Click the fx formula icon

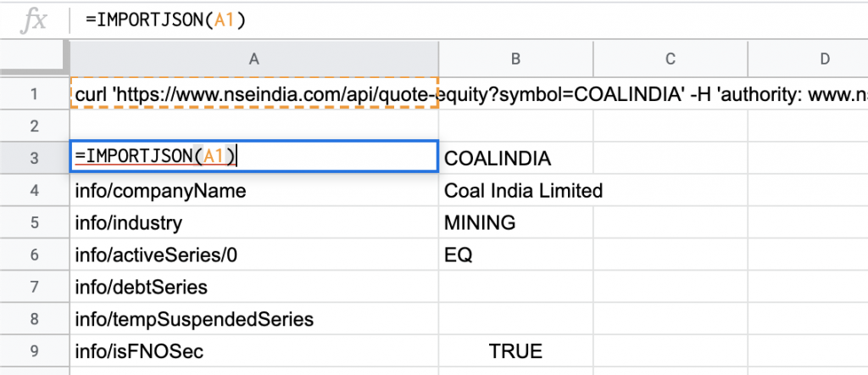[x=34, y=20]
